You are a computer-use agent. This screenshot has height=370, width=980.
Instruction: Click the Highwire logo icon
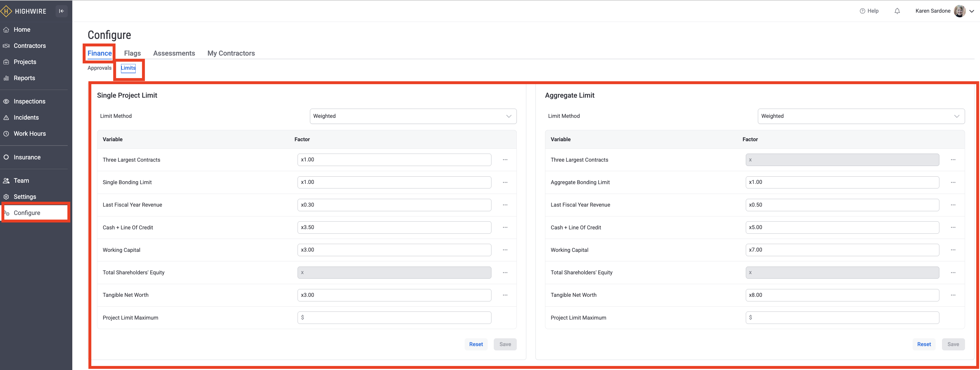point(6,11)
